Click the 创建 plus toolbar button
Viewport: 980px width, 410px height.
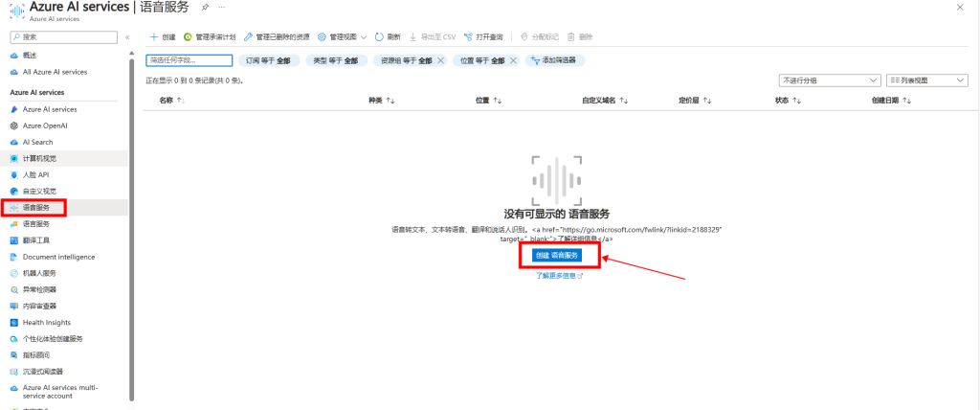pyautogui.click(x=163, y=37)
